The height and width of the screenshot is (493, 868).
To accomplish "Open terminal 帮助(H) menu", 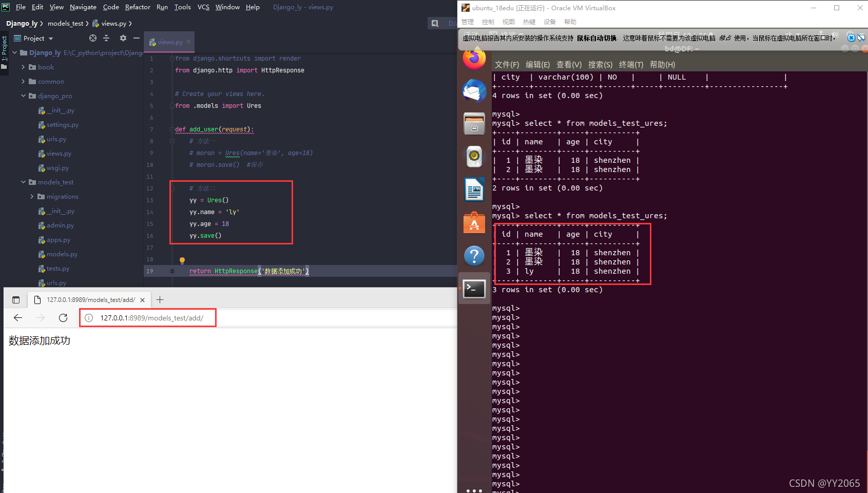I will click(x=662, y=65).
